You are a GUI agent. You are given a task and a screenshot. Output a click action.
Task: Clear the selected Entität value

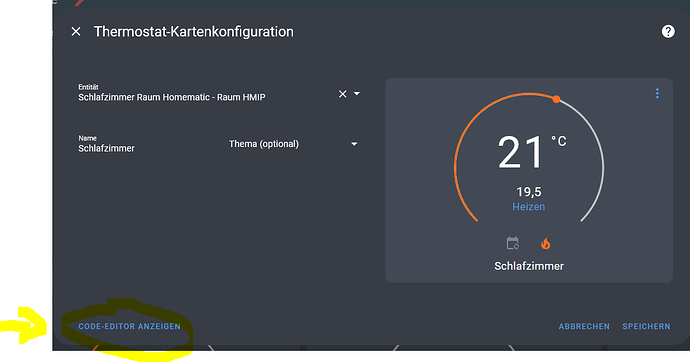342,94
